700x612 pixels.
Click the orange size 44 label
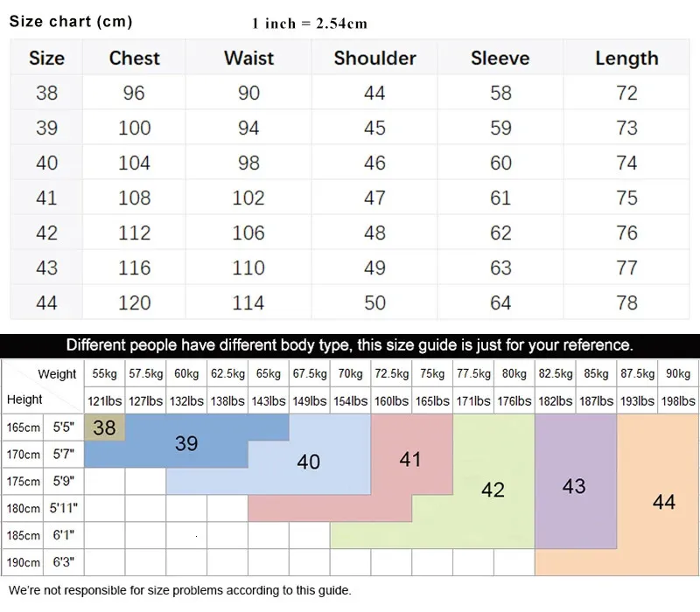click(664, 502)
